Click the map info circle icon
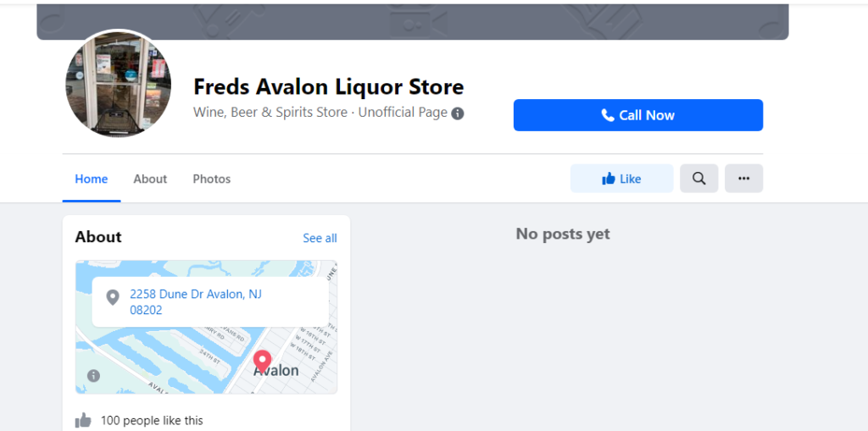This screenshot has height=431, width=868. pyautogui.click(x=93, y=376)
